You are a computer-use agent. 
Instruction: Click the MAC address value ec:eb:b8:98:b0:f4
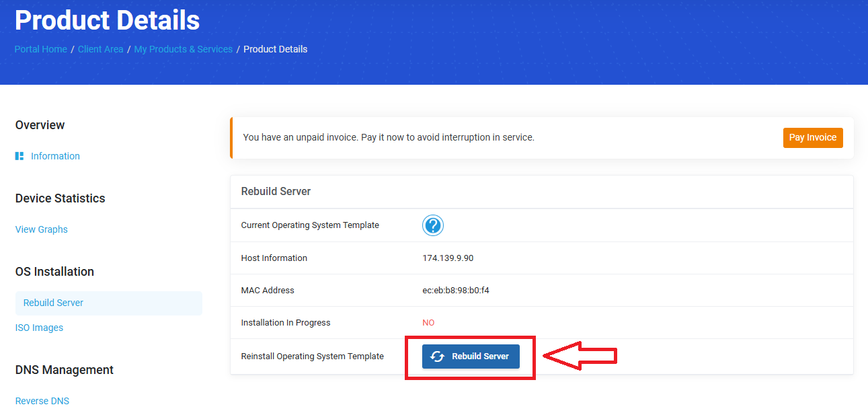pyautogui.click(x=455, y=291)
